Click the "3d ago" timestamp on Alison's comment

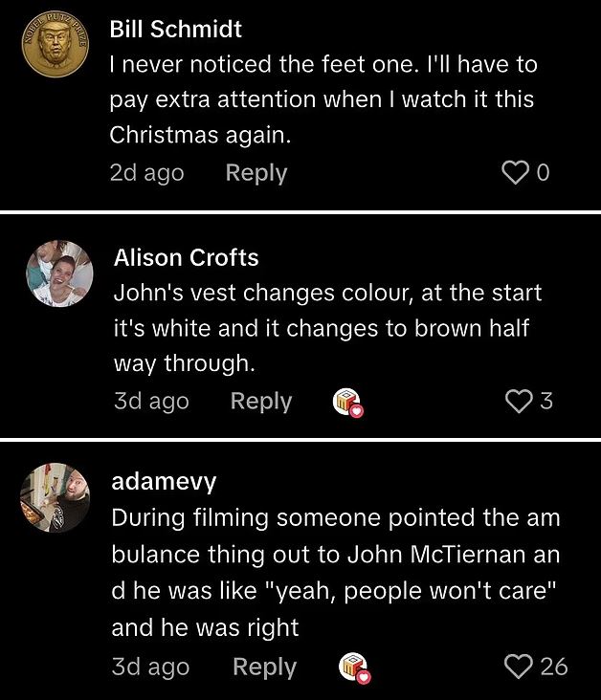[151, 402]
